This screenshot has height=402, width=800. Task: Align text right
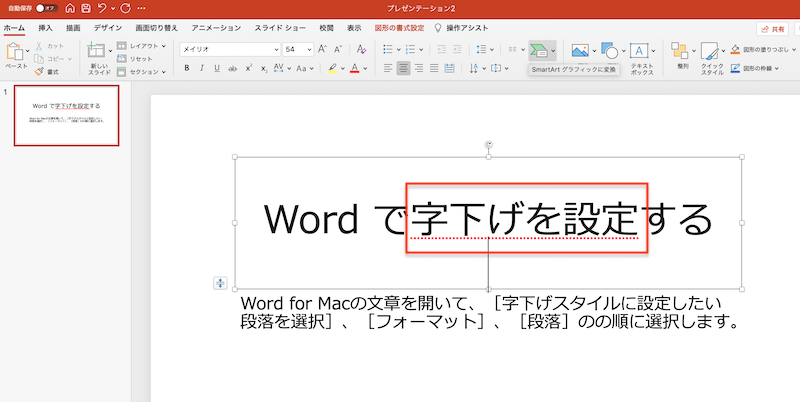pyautogui.click(x=419, y=68)
